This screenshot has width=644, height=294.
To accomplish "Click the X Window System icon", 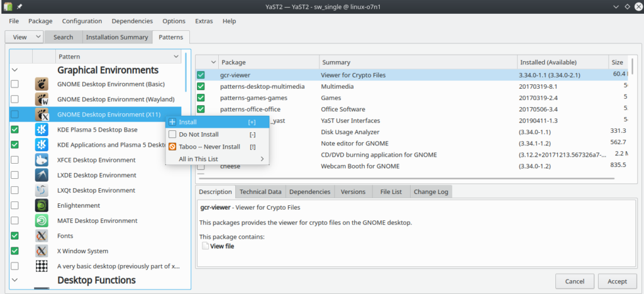I will (x=42, y=251).
